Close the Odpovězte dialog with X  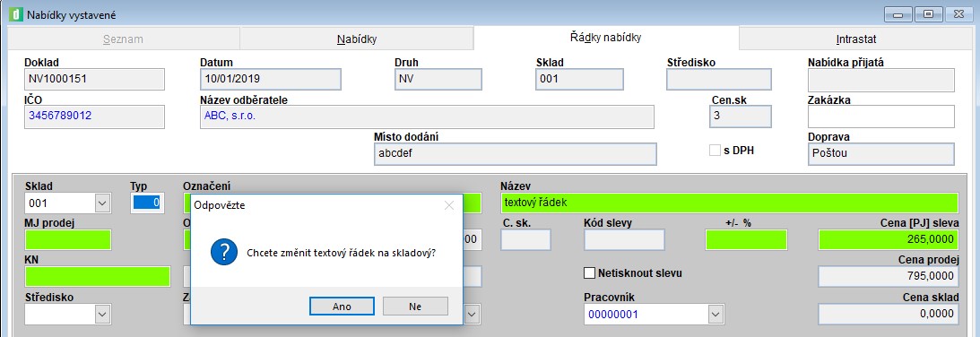(448, 205)
